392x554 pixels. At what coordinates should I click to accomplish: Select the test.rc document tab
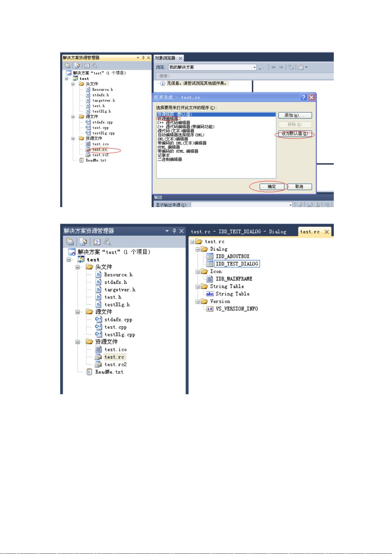[x=310, y=232]
